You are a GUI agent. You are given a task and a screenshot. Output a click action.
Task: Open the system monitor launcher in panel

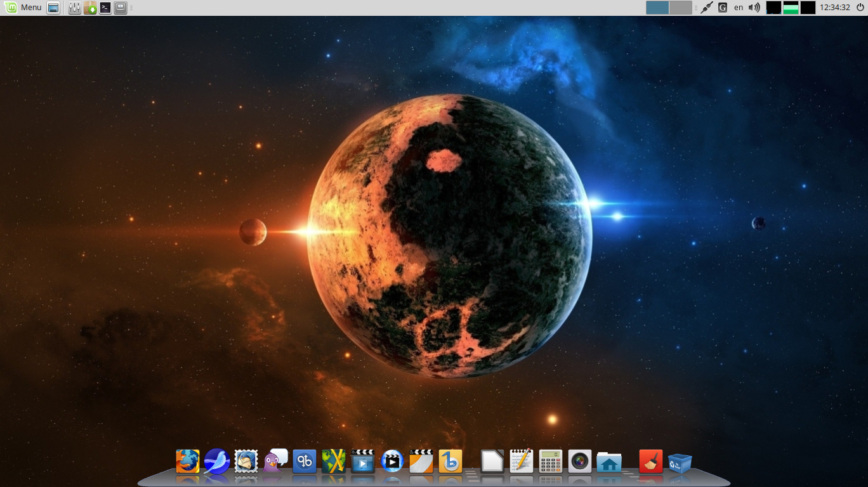pyautogui.click(x=121, y=8)
